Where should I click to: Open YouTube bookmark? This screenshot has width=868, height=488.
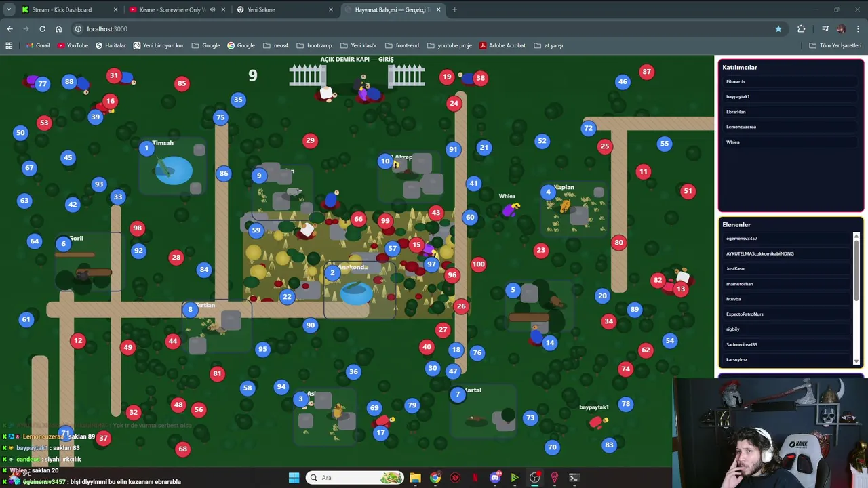pyautogui.click(x=73, y=45)
